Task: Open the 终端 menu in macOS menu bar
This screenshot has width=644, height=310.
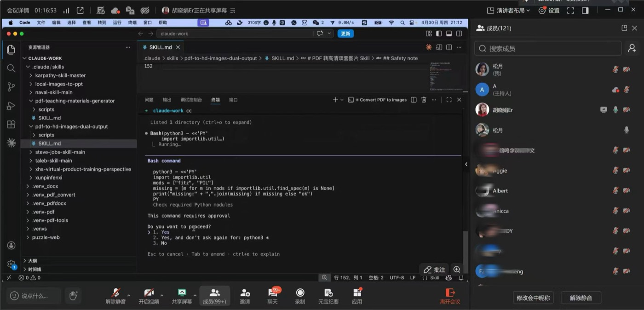Action: click(x=132, y=23)
